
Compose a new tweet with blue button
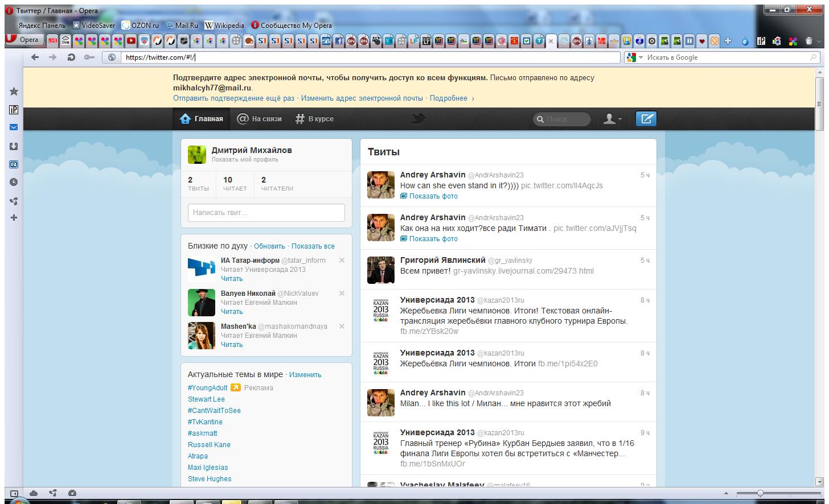[646, 119]
